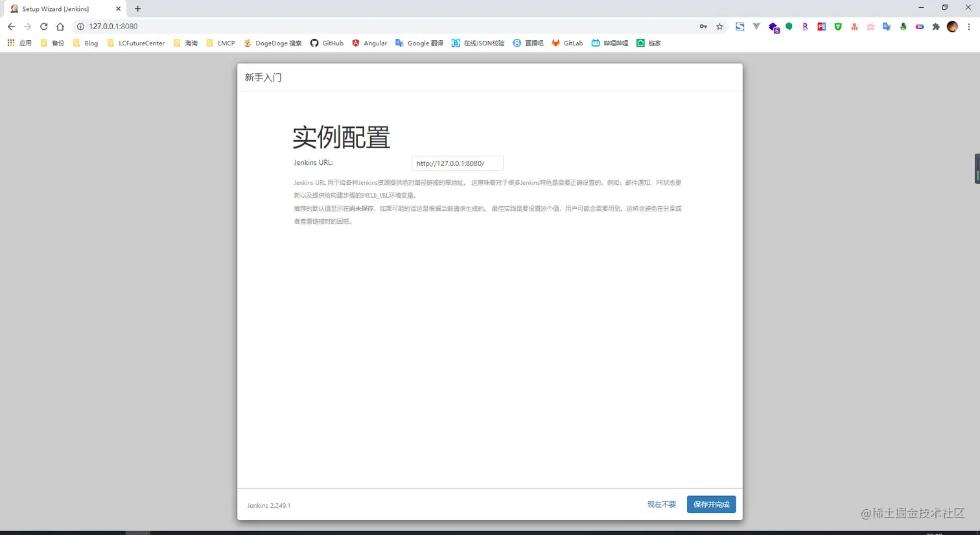
Task: Open the Apps 应用 shortcut
Action: [x=19, y=43]
